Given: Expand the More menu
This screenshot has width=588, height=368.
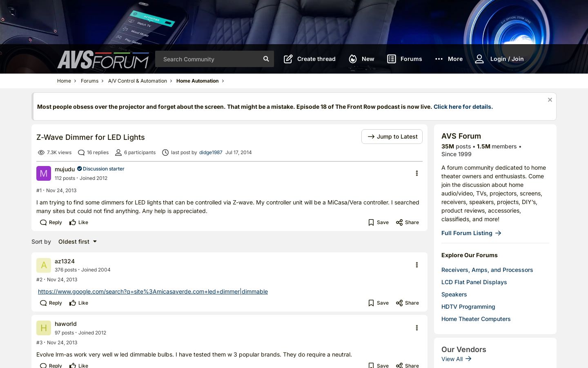Looking at the screenshot, I should click(448, 59).
